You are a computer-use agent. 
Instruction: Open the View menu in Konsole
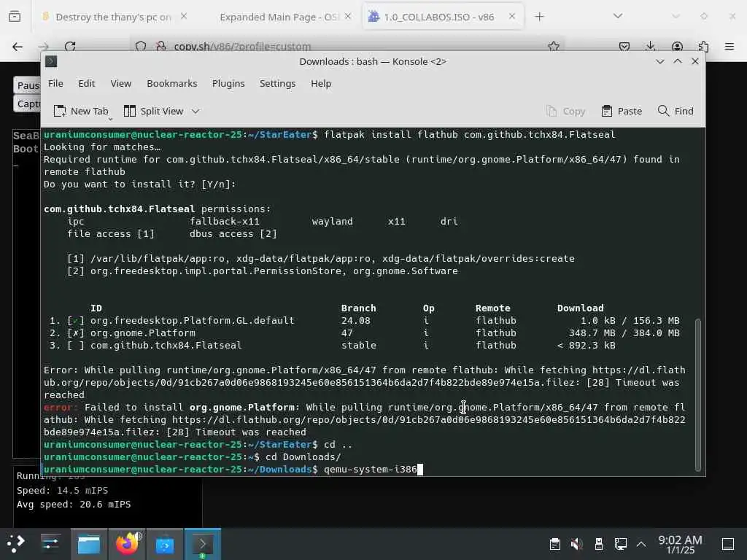(x=121, y=83)
